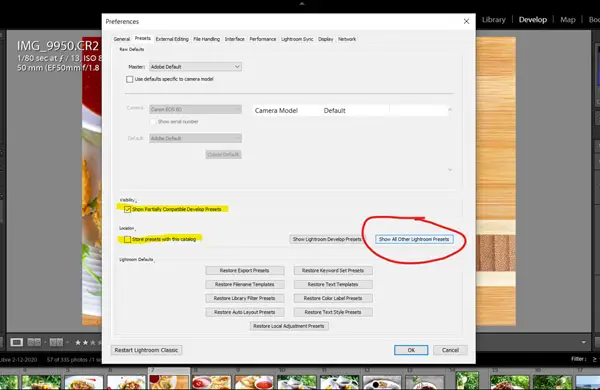Click Restart Lightroom Classic button

pyautogui.click(x=146, y=350)
